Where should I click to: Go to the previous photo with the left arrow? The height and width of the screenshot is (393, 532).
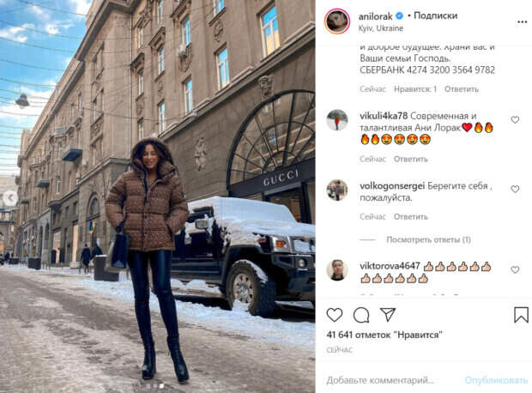click(10, 197)
